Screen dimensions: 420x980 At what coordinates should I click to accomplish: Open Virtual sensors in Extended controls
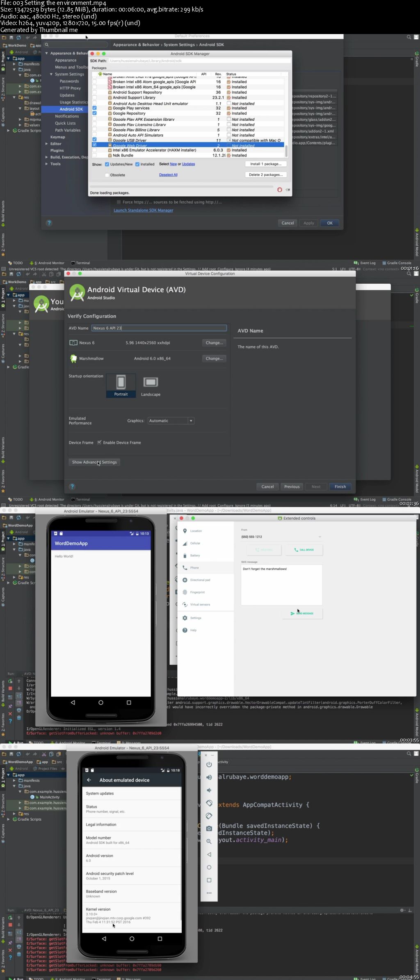[205, 604]
